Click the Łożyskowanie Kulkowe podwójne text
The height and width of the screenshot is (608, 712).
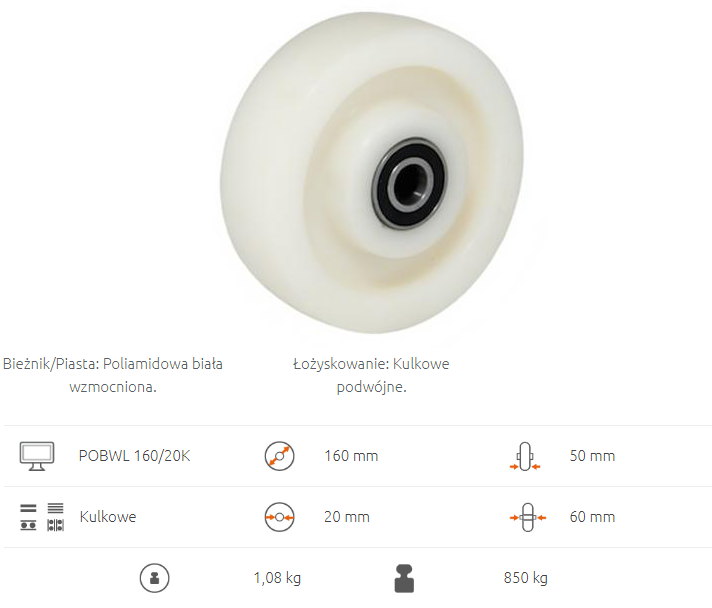(x=371, y=375)
